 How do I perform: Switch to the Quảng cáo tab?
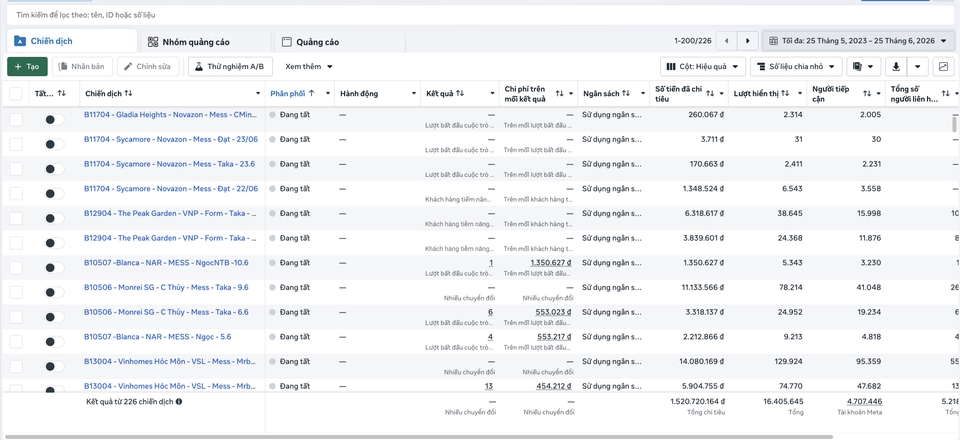pos(339,42)
